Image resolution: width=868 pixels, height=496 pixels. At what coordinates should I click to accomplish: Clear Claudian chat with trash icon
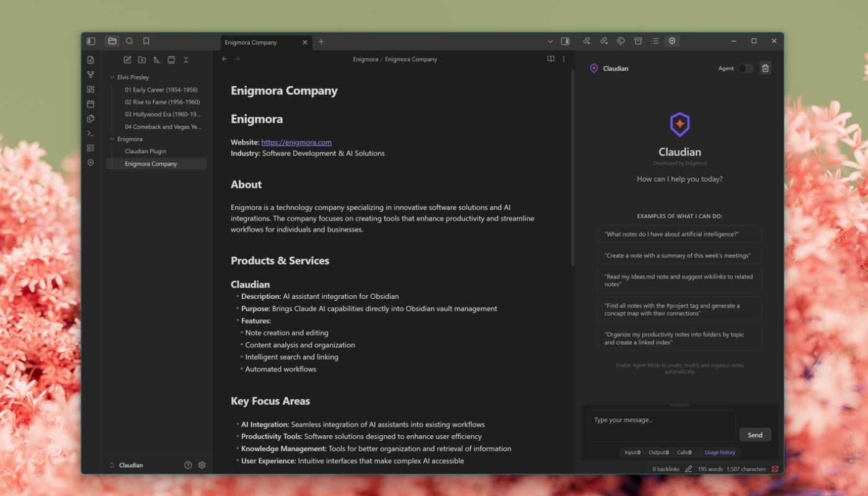click(765, 68)
